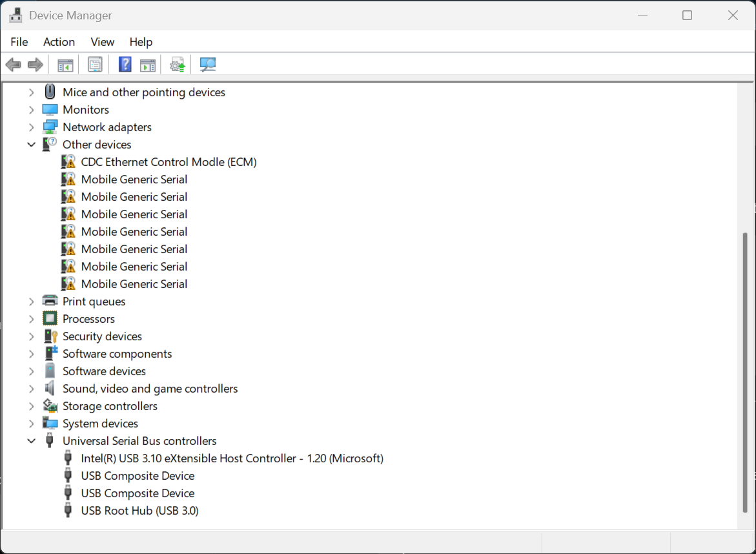The height and width of the screenshot is (554, 756).
Task: Click the Monitors category icon
Action: coord(50,110)
